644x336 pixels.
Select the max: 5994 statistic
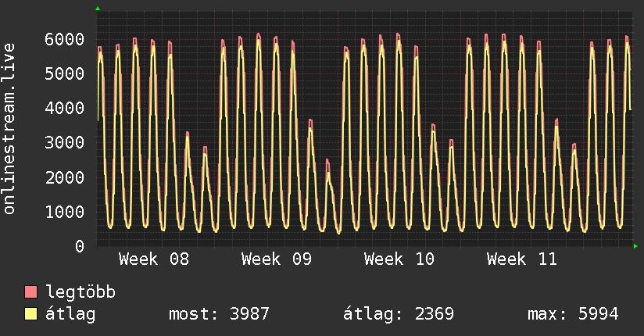click(x=573, y=314)
